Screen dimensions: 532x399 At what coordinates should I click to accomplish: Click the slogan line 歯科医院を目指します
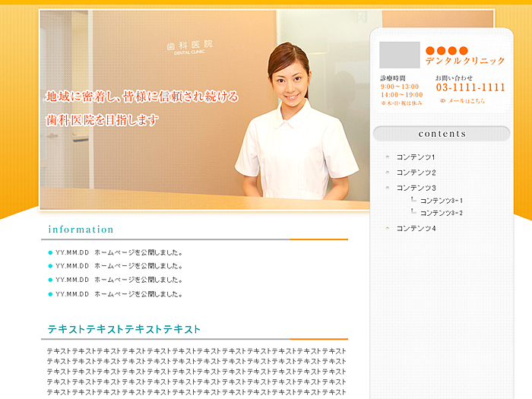[102, 120]
